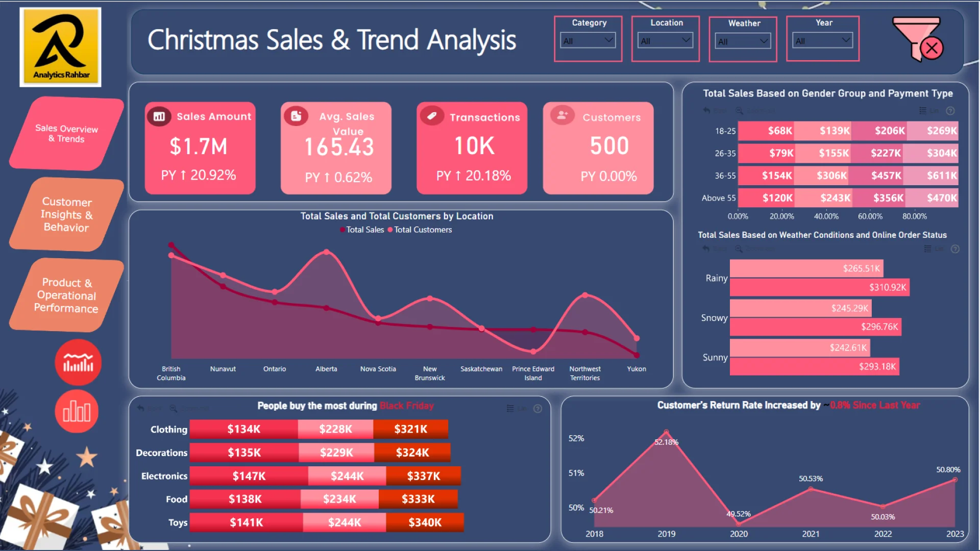980x551 pixels.
Task: Open the Weather filter dropdown
Action: pos(743,41)
